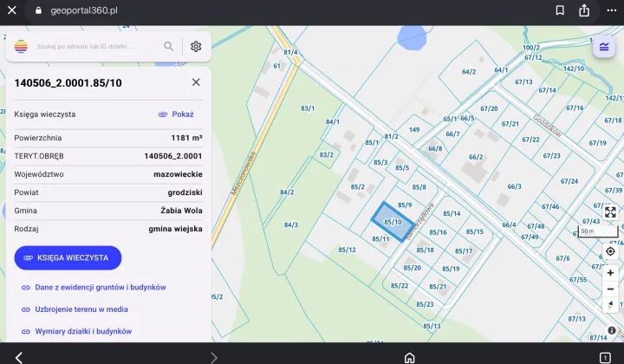Select parcel 84/3 on the map
This screenshot has height=364, width=624.
click(x=291, y=225)
